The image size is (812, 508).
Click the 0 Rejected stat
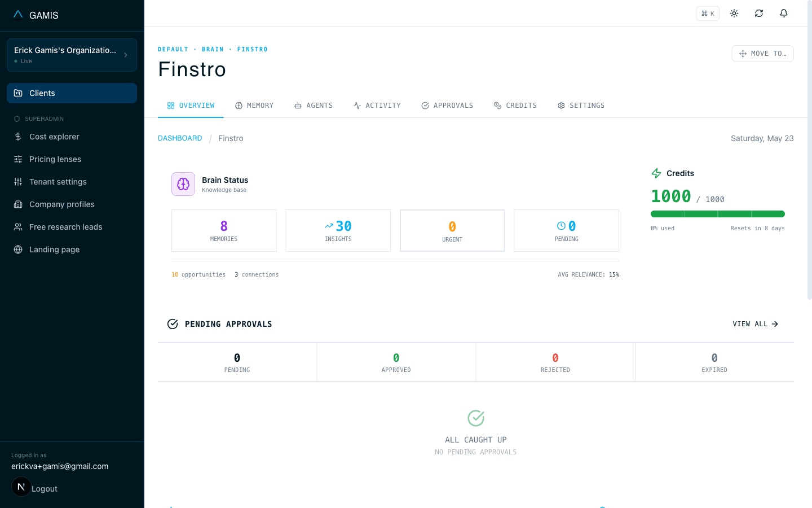(x=555, y=362)
